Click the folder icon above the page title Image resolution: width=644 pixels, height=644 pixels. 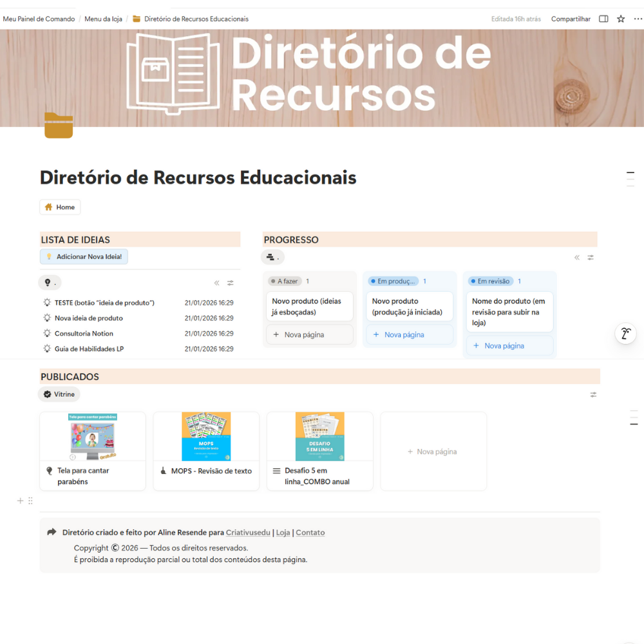[59, 126]
